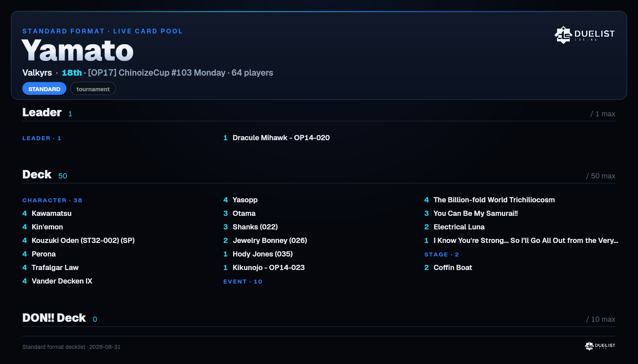Click the Duelist logo in footer
The image size is (638, 364).
(x=600, y=346)
